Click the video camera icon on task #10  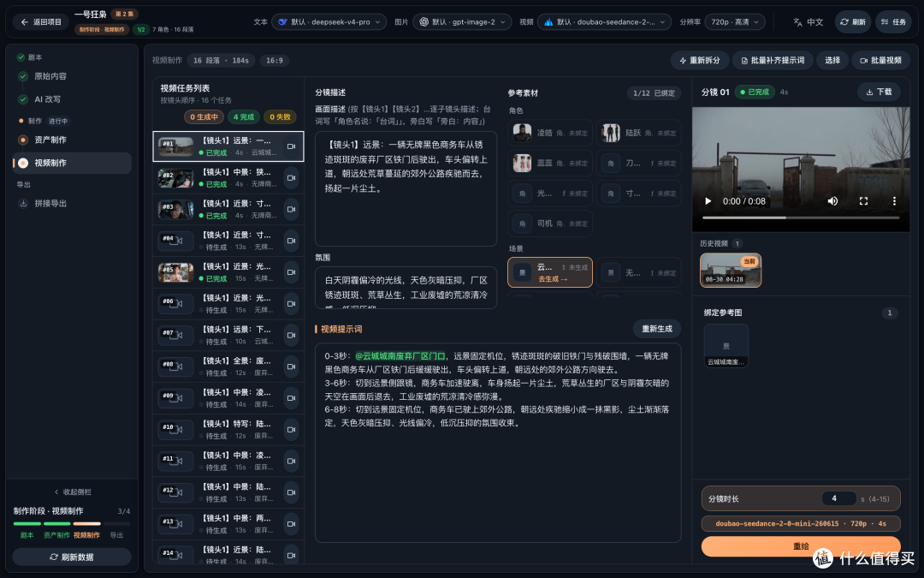(x=291, y=429)
